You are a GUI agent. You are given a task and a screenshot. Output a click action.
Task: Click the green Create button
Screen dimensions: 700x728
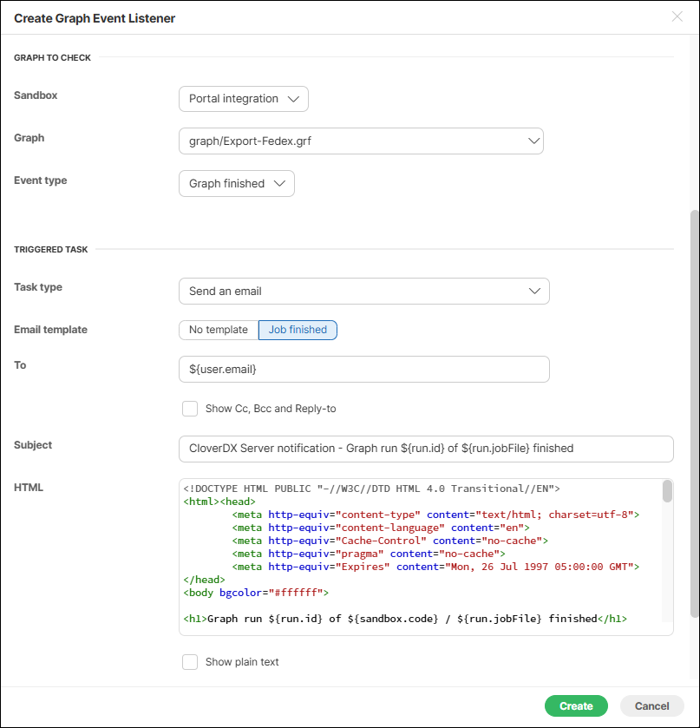tap(576, 706)
